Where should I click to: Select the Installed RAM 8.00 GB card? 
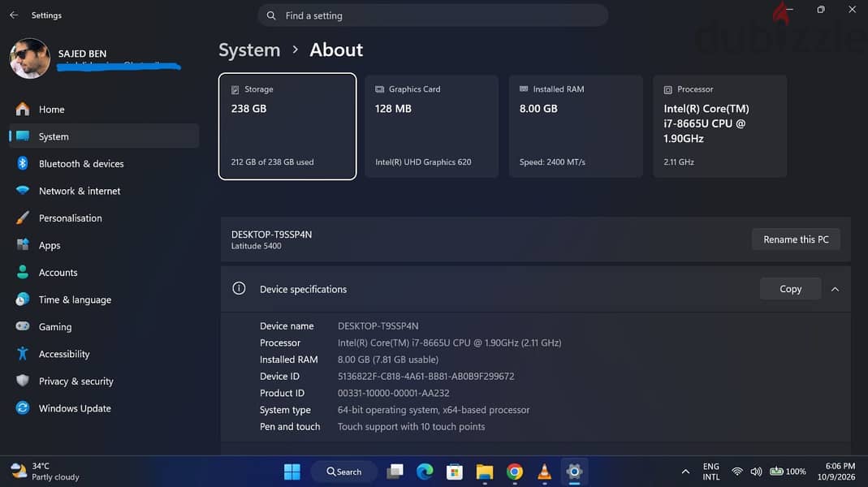pyautogui.click(x=576, y=126)
